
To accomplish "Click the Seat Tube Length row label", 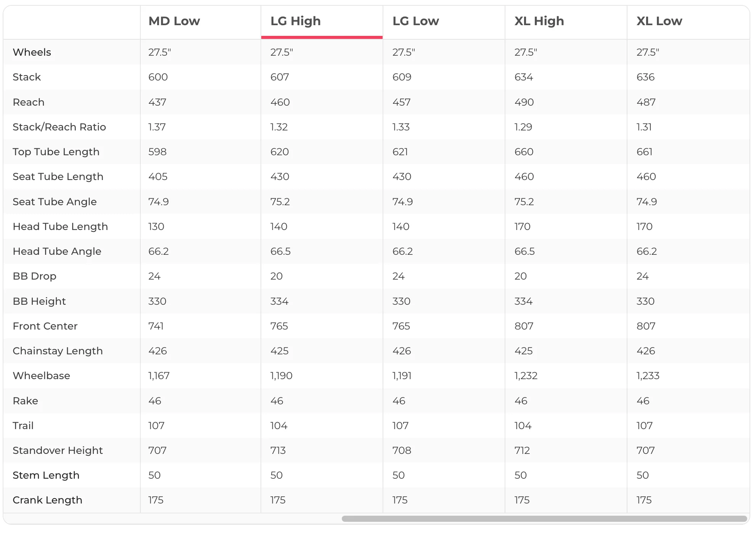I will point(58,177).
